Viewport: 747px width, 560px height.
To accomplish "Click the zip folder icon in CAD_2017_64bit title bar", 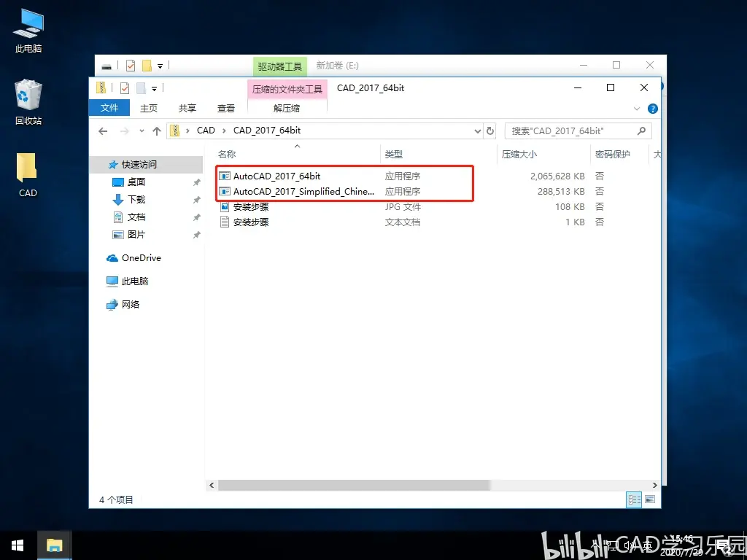I will tap(101, 87).
